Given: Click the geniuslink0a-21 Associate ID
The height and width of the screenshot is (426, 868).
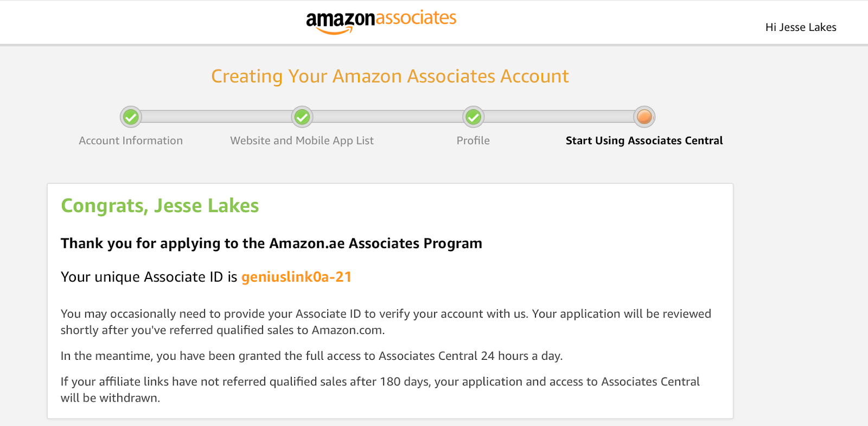Looking at the screenshot, I should click(x=296, y=277).
